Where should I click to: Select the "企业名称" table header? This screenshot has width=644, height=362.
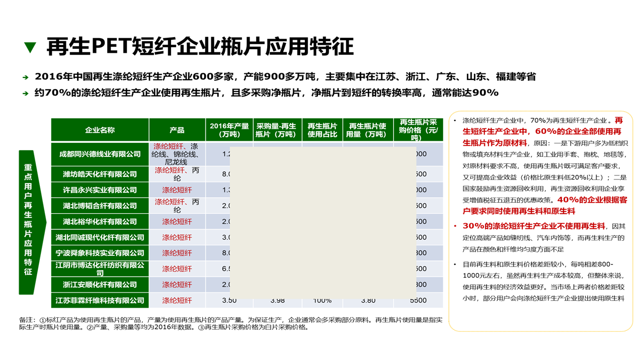coord(100,130)
